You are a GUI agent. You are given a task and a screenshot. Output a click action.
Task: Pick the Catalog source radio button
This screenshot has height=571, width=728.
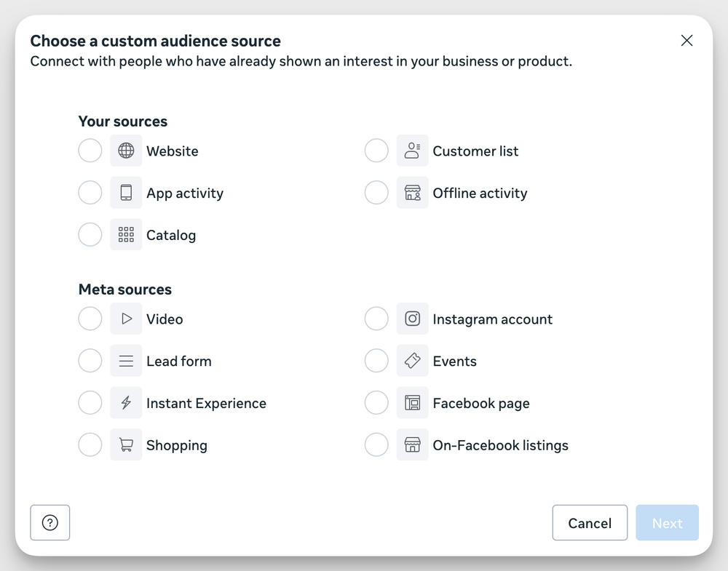pos(90,235)
